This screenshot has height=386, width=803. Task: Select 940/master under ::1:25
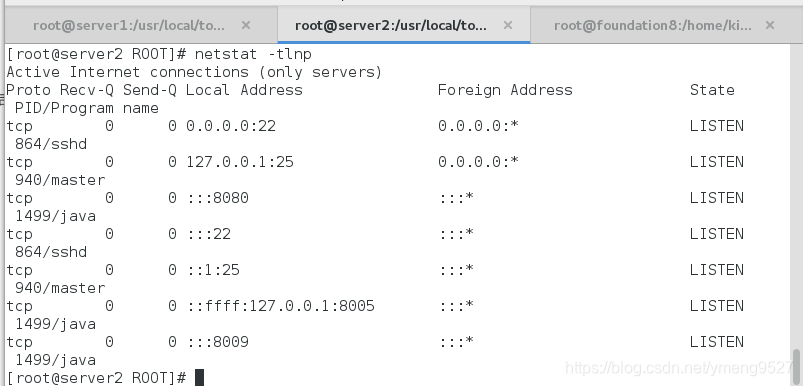click(x=59, y=288)
